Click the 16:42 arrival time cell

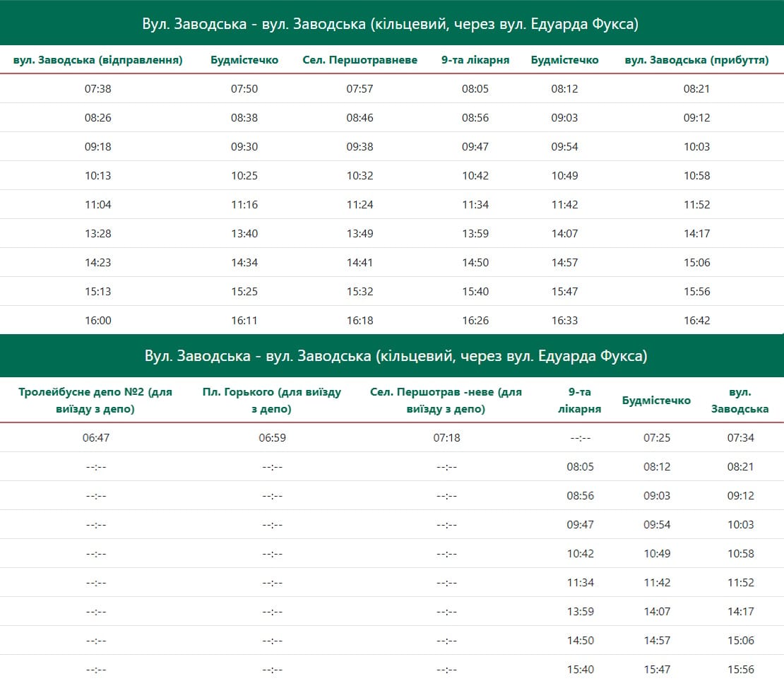tap(696, 321)
